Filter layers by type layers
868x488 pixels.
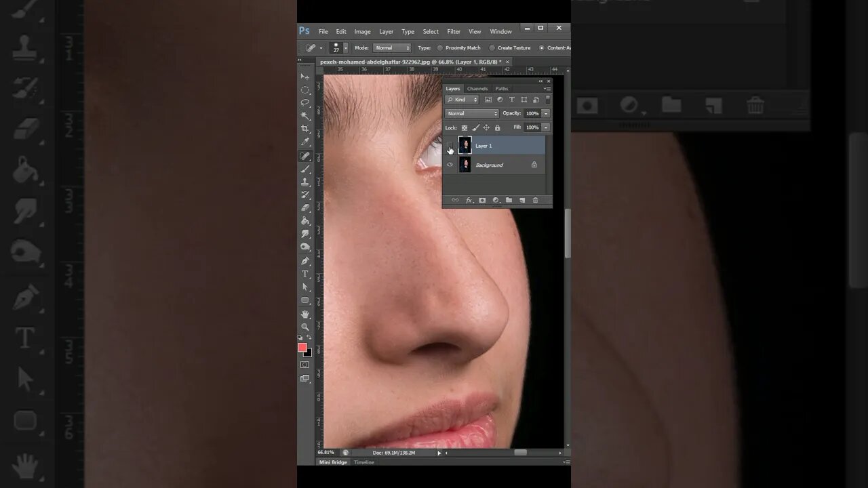coord(512,100)
